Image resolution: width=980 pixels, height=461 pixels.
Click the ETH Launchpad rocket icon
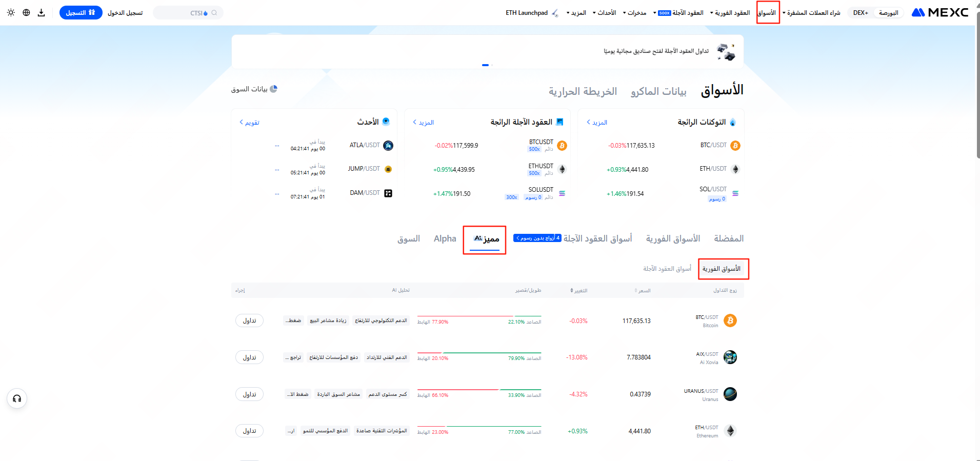[x=555, y=13]
